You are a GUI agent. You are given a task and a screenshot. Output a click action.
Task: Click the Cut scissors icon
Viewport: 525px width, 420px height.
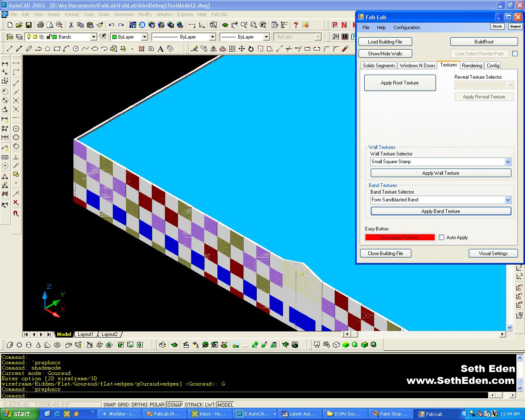click(x=71, y=25)
